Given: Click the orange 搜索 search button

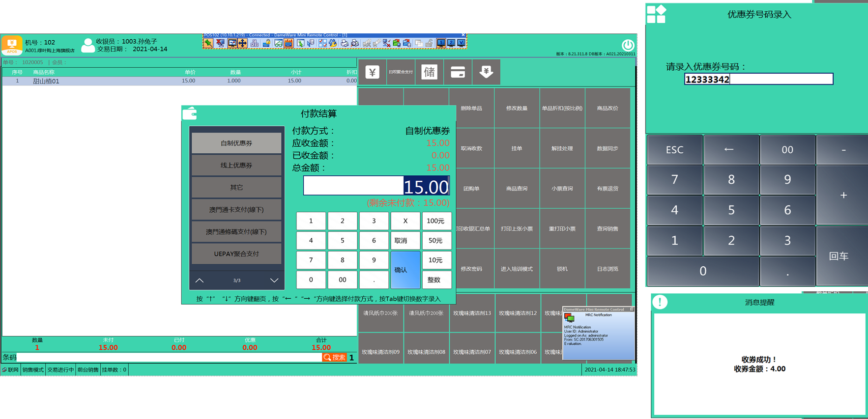Looking at the screenshot, I should pyautogui.click(x=335, y=357).
